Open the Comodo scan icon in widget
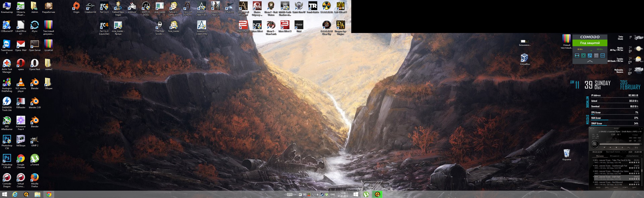The width and height of the screenshot is (644, 198). tap(577, 56)
